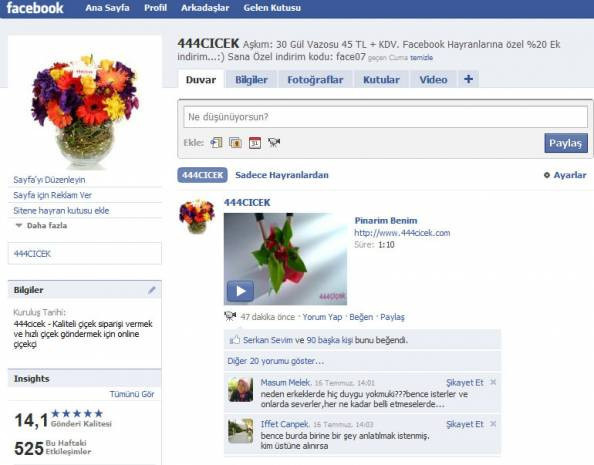Click the Paylaş link under the video

[x=392, y=317]
